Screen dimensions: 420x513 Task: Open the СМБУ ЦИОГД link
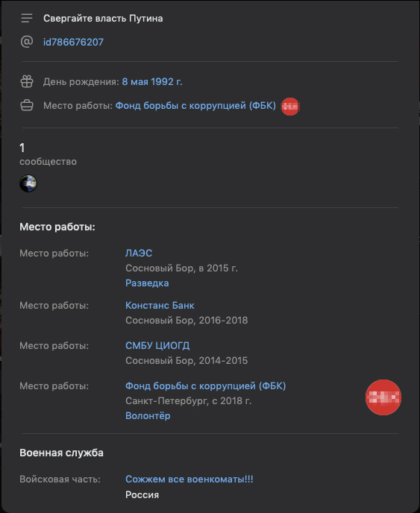point(157,345)
